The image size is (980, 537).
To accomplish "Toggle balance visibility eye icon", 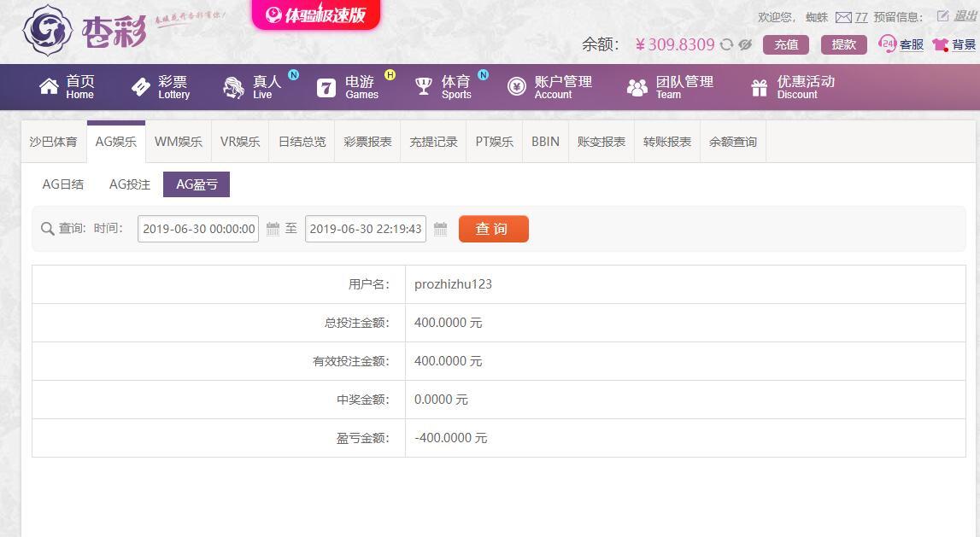I will 744,44.
